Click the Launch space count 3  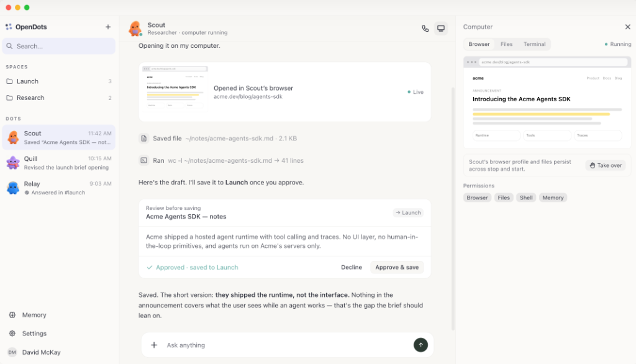coord(110,81)
